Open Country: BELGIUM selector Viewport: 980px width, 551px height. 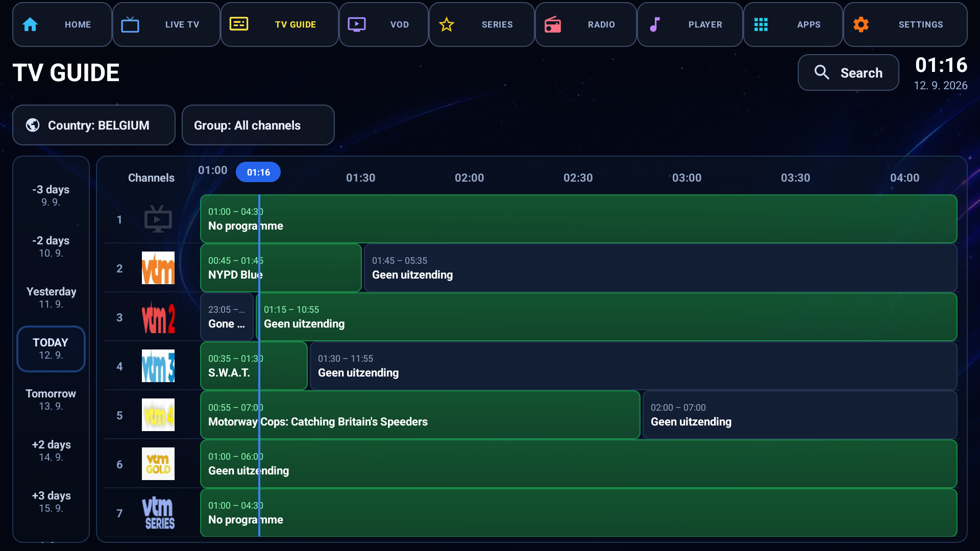click(x=94, y=125)
